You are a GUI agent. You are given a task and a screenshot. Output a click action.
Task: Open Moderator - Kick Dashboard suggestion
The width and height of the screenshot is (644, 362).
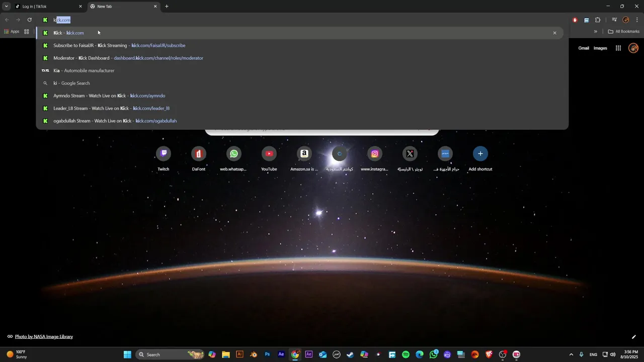(x=302, y=58)
